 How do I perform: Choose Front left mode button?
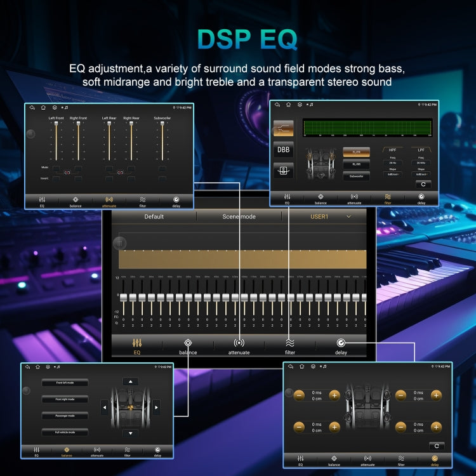(x=65, y=383)
